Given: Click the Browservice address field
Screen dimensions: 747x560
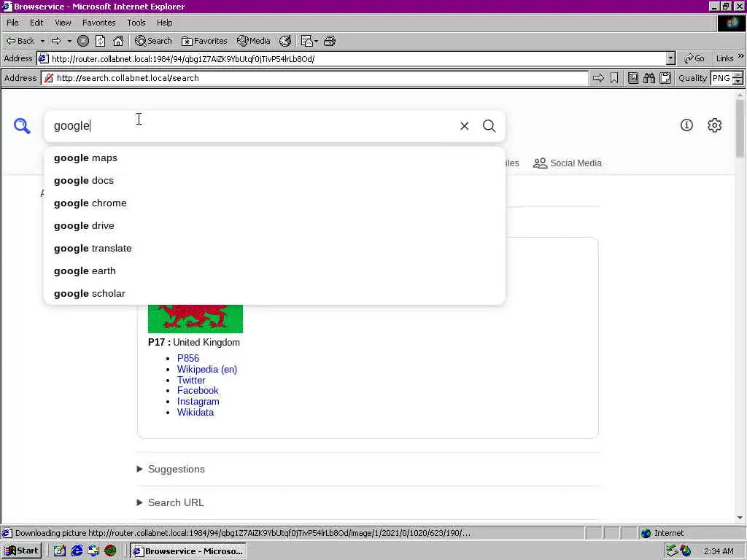Looking at the screenshot, I should click(314, 78).
